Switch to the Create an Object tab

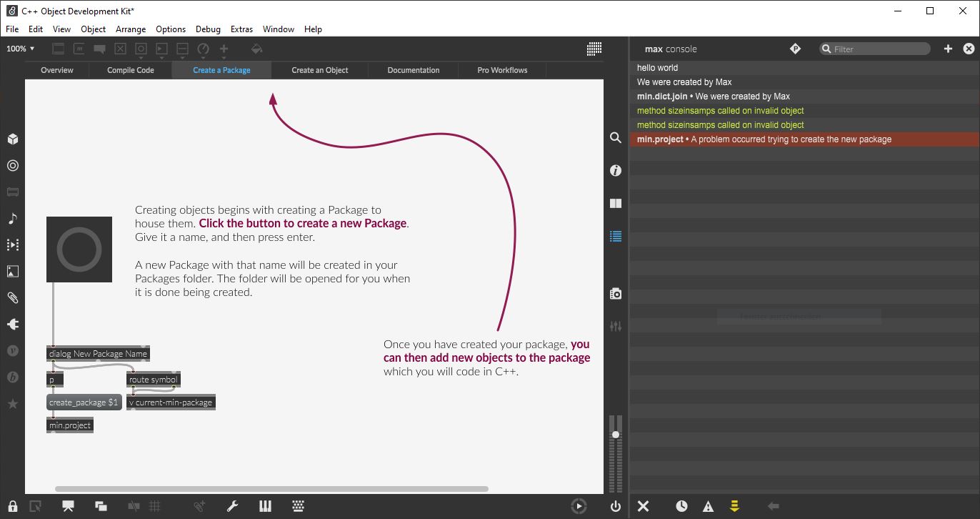pyautogui.click(x=320, y=70)
